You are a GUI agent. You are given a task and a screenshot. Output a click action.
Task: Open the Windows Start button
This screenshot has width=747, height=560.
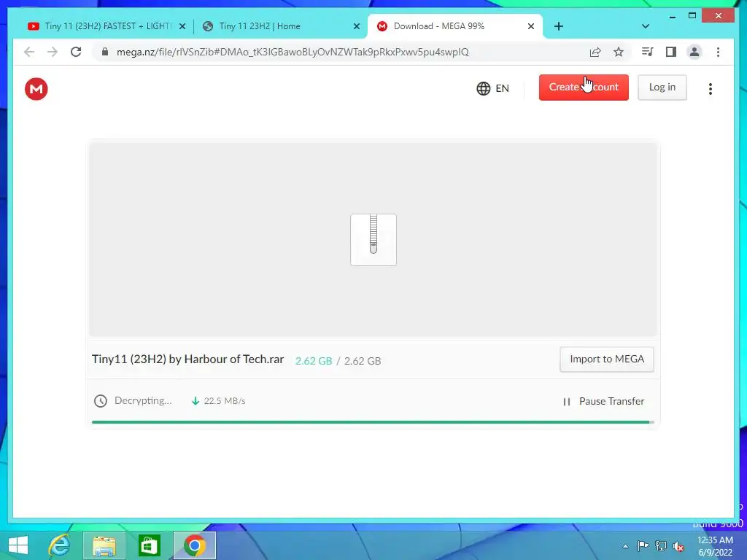click(x=18, y=545)
